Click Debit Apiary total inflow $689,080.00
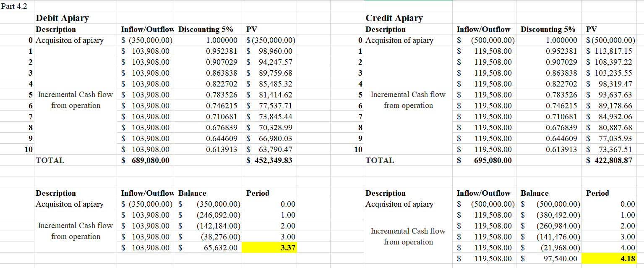This screenshot has height=268, width=644. point(145,160)
